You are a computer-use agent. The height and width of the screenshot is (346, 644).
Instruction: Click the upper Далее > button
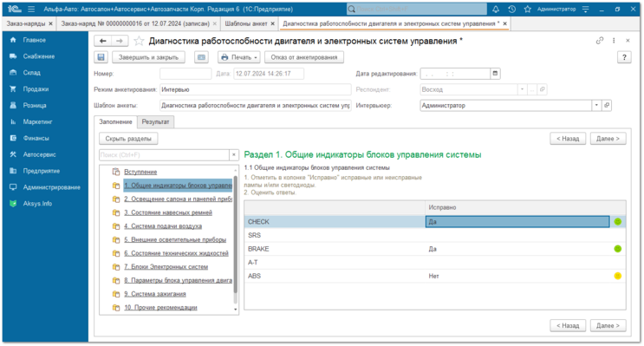[x=608, y=139]
